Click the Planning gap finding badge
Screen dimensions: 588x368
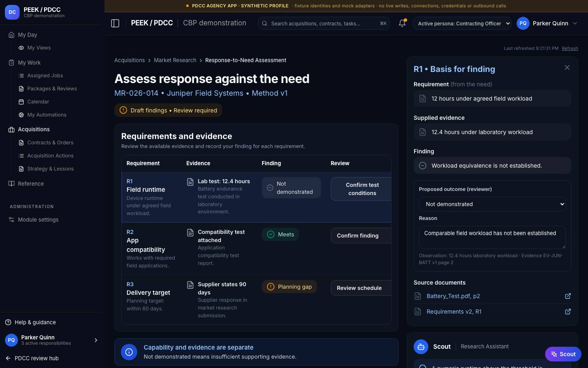pos(290,287)
